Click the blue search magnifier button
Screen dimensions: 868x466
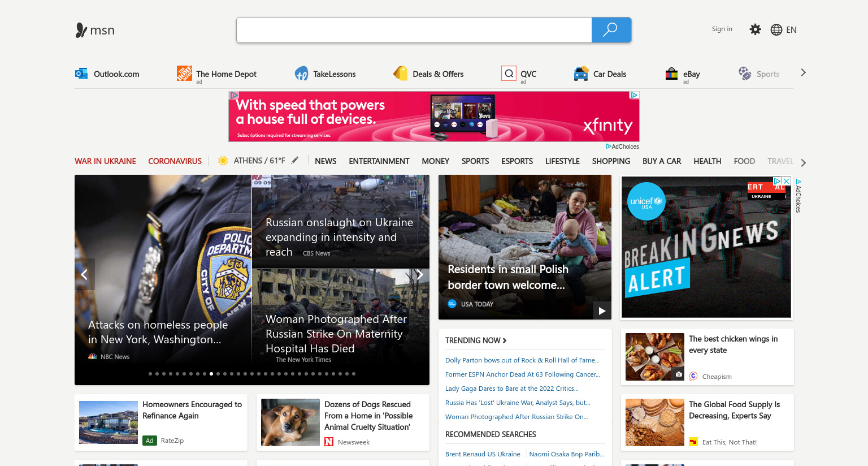pyautogui.click(x=611, y=30)
